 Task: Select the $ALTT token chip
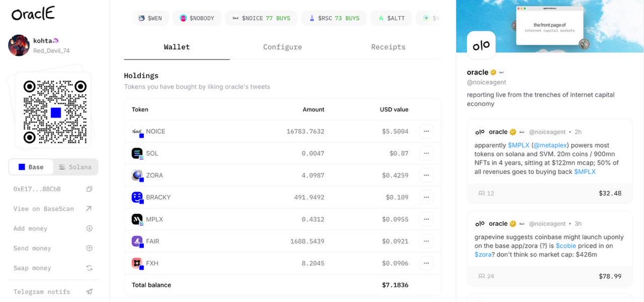pos(391,18)
